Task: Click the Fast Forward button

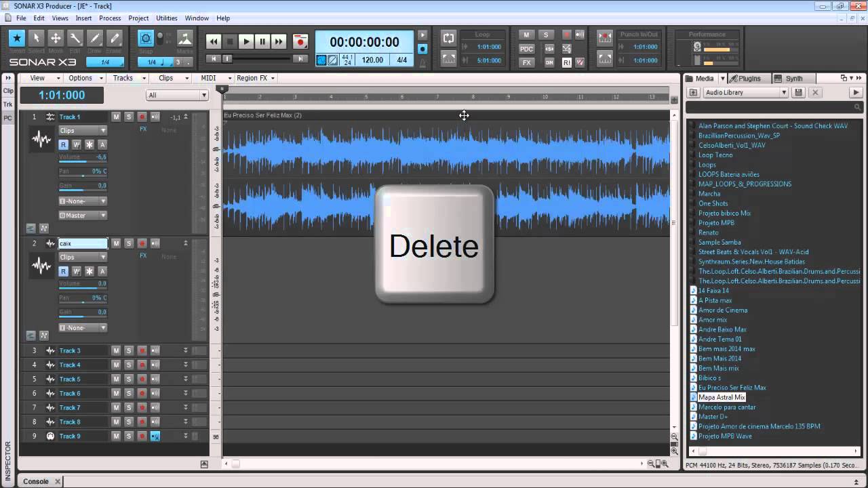Action: (279, 41)
